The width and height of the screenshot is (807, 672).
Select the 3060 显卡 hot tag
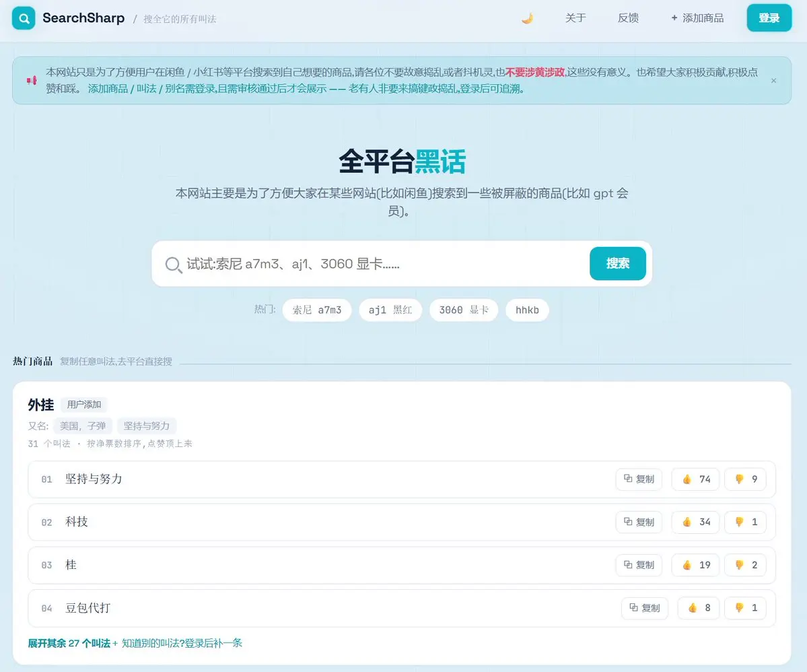464,310
